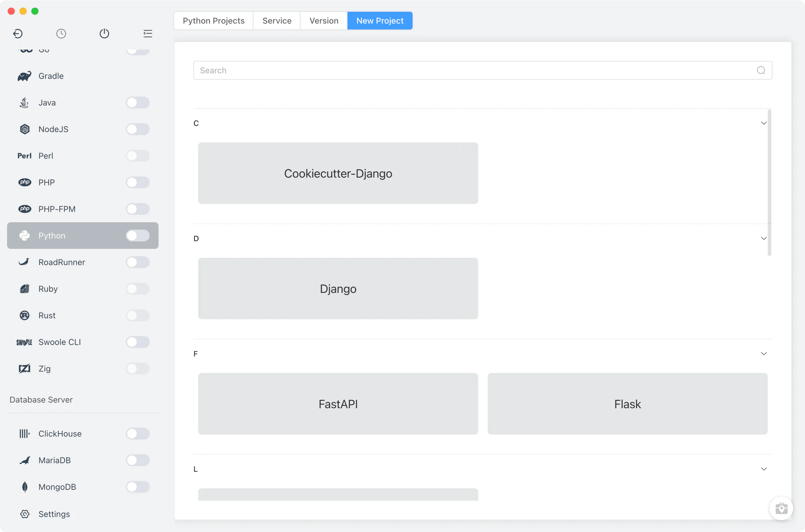Select the New Project tab
The height and width of the screenshot is (532, 805).
point(380,20)
